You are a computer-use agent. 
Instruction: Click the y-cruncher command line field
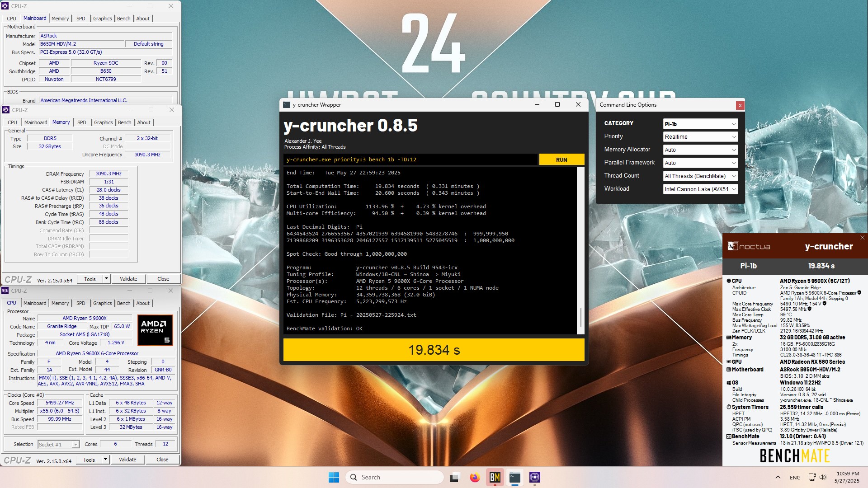410,160
